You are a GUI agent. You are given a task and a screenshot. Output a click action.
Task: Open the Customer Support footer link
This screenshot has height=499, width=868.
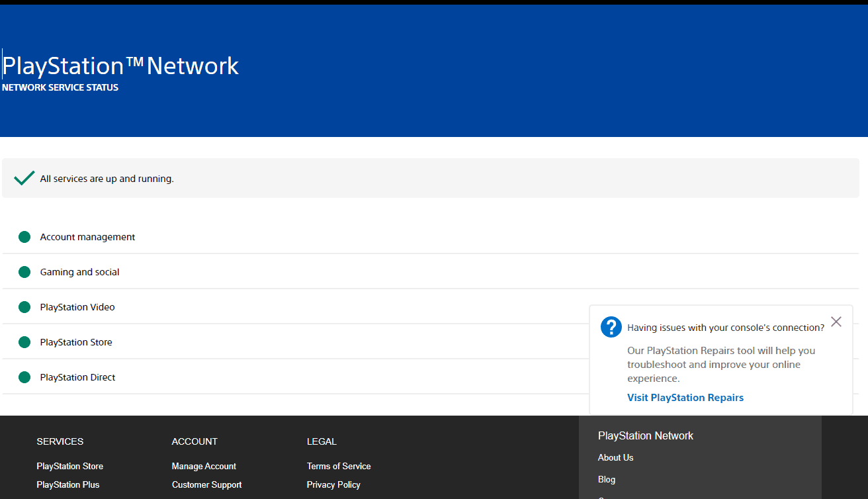tap(206, 484)
